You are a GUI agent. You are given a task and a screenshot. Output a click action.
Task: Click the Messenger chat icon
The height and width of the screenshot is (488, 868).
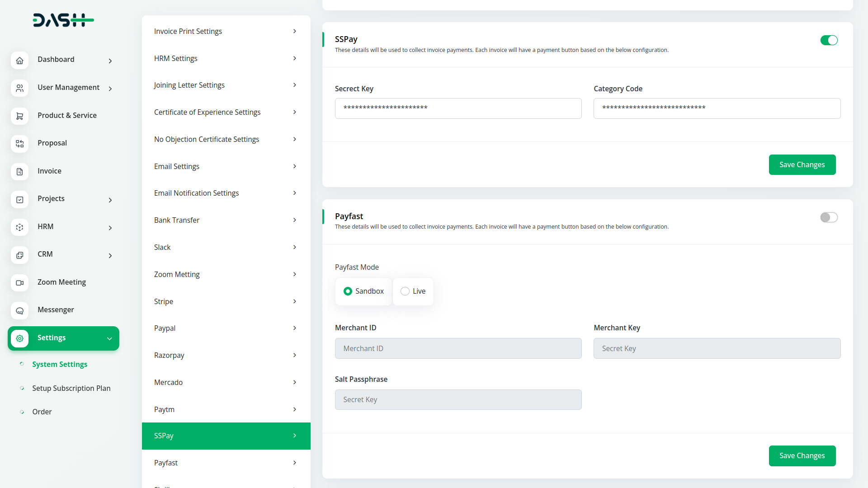(20, 310)
